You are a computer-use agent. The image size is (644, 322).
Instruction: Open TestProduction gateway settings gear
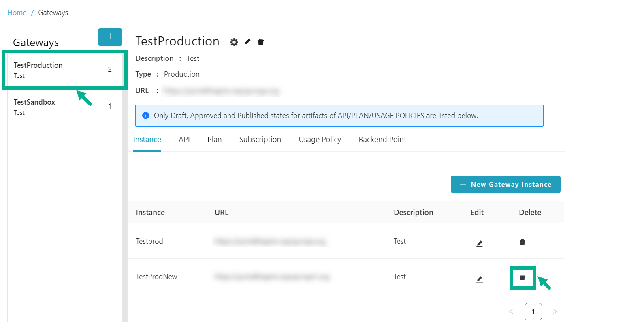(x=234, y=42)
